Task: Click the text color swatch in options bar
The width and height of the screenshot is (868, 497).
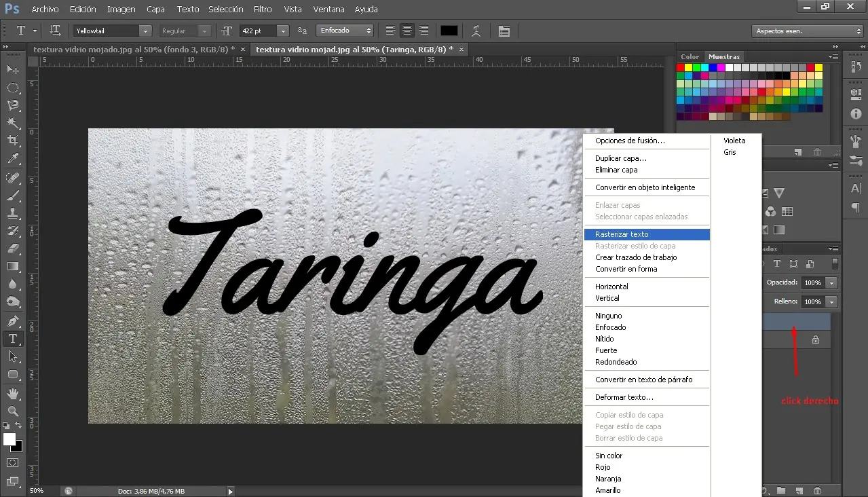Action: 449,31
